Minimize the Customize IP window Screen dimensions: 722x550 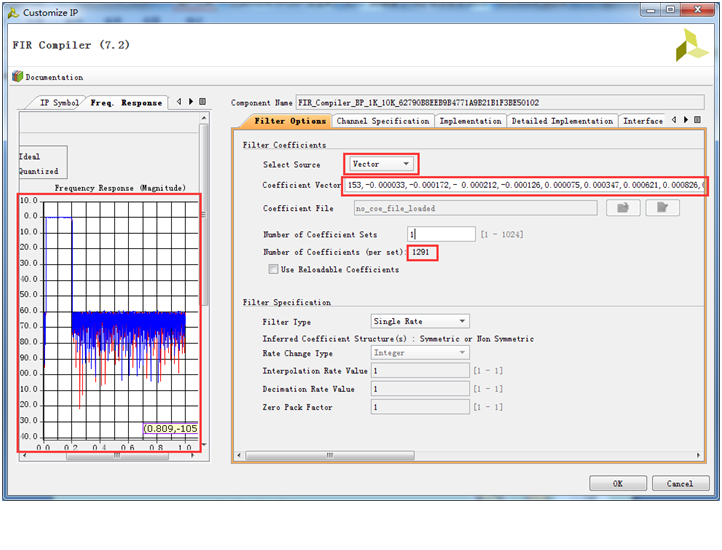pos(651,10)
